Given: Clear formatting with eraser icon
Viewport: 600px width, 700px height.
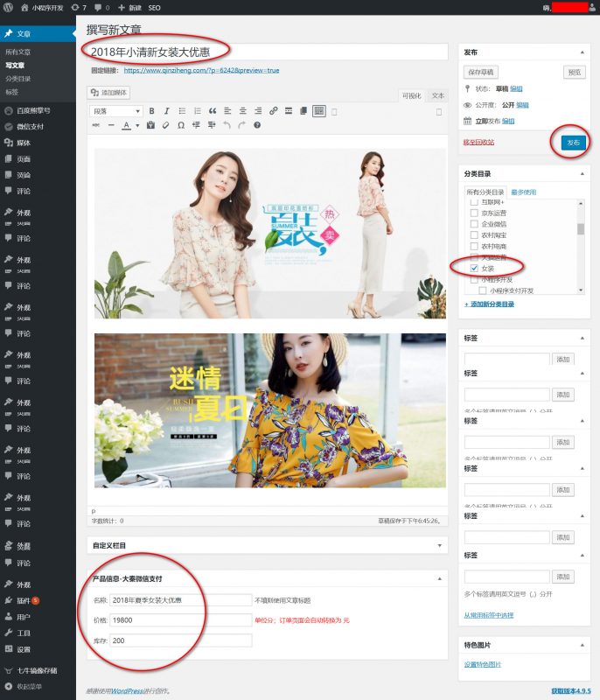Looking at the screenshot, I should [x=166, y=125].
